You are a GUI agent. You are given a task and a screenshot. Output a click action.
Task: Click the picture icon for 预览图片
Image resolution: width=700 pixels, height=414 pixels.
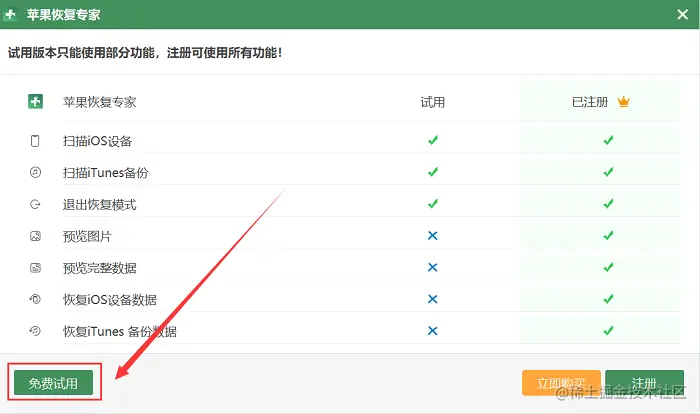pos(35,236)
